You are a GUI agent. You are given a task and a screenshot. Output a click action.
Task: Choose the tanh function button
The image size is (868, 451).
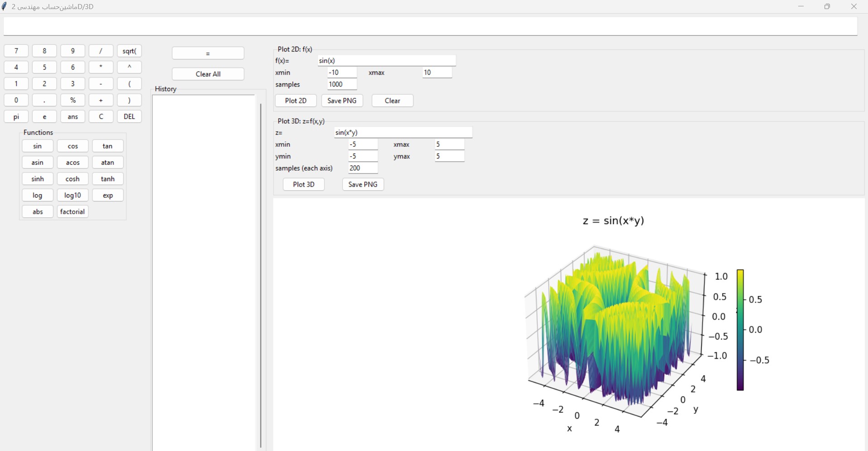[x=108, y=179]
